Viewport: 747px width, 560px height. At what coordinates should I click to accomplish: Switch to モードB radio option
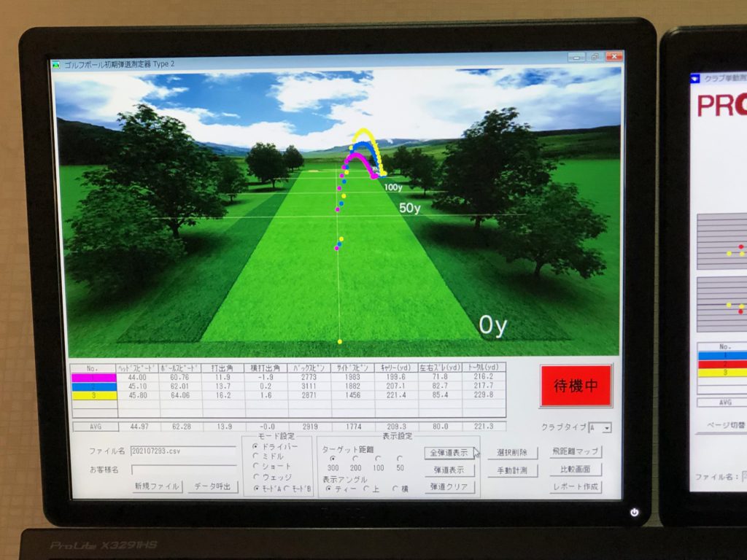tap(287, 488)
